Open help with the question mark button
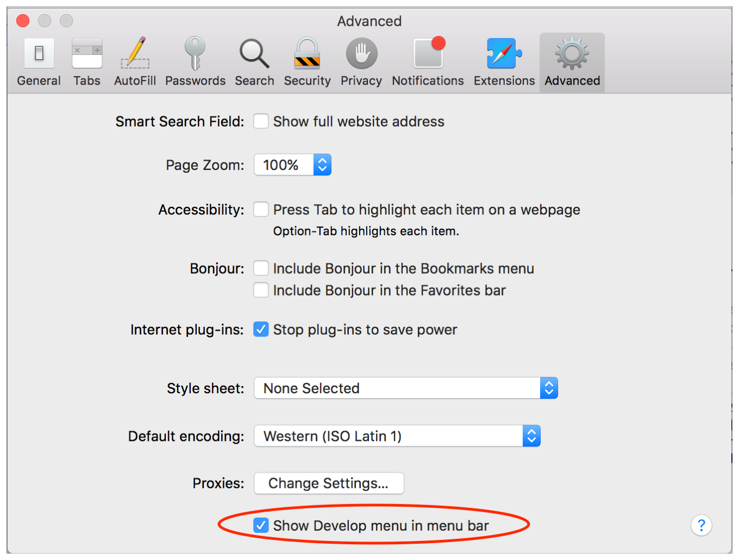This screenshot has height=560, width=739. pyautogui.click(x=702, y=525)
